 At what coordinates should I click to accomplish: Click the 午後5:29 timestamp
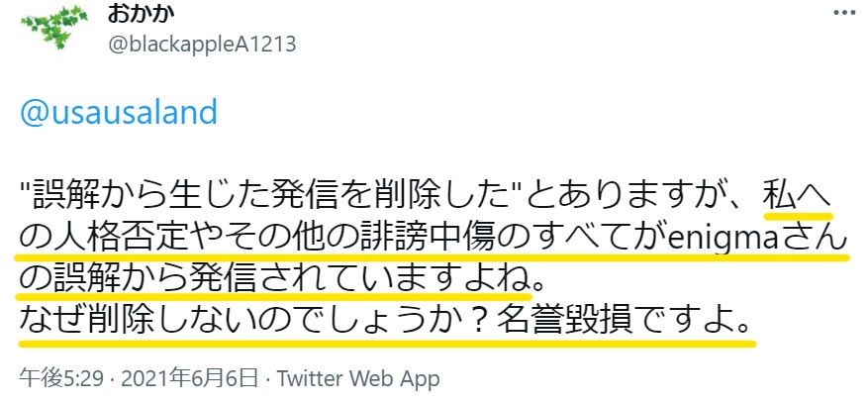click(x=61, y=379)
